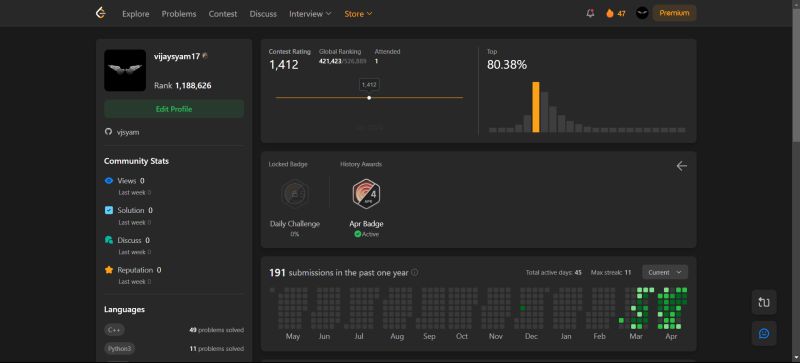The width and height of the screenshot is (800, 363).
Task: Click the GitHub icon next to vjsyam
Action: click(108, 132)
